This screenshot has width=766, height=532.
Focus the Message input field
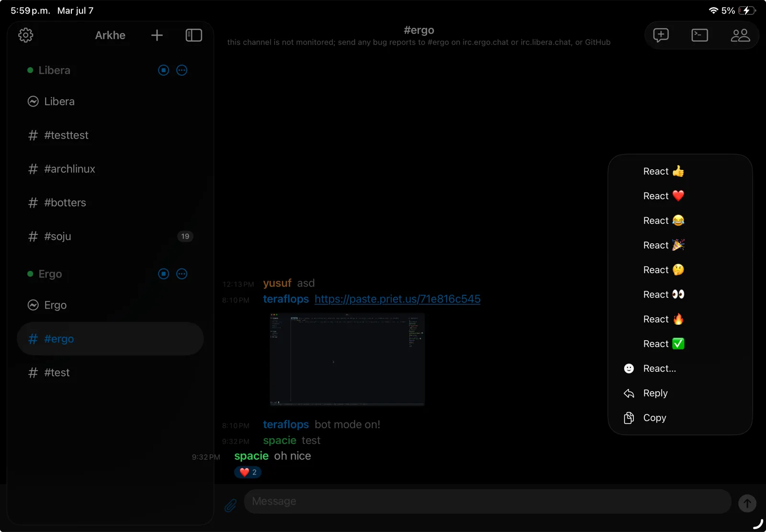pos(487,501)
